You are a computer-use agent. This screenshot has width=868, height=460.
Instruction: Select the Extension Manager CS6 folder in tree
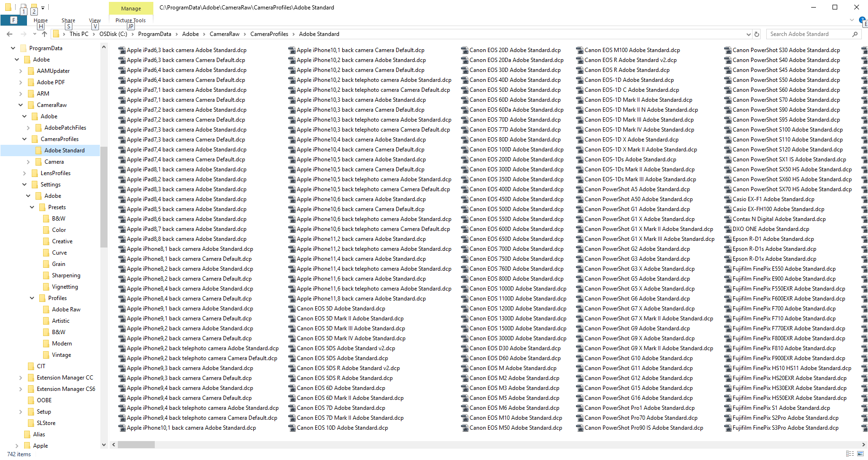point(66,389)
